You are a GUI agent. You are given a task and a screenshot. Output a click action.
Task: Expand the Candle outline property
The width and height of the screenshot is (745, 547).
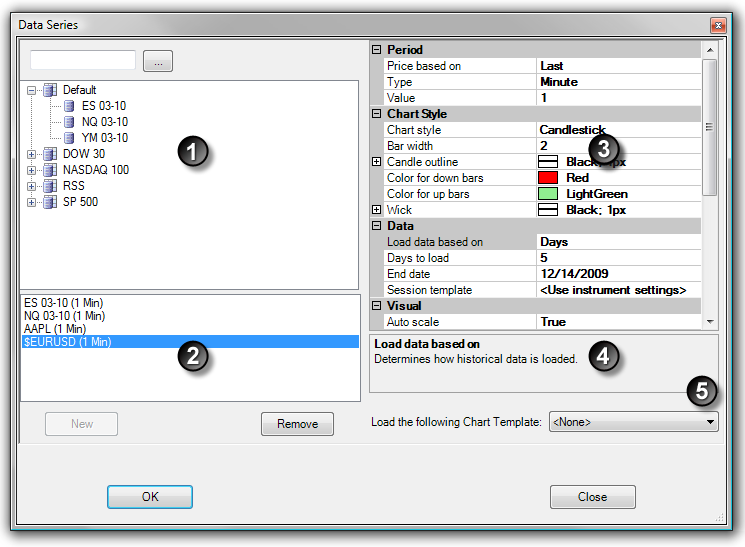(x=377, y=162)
